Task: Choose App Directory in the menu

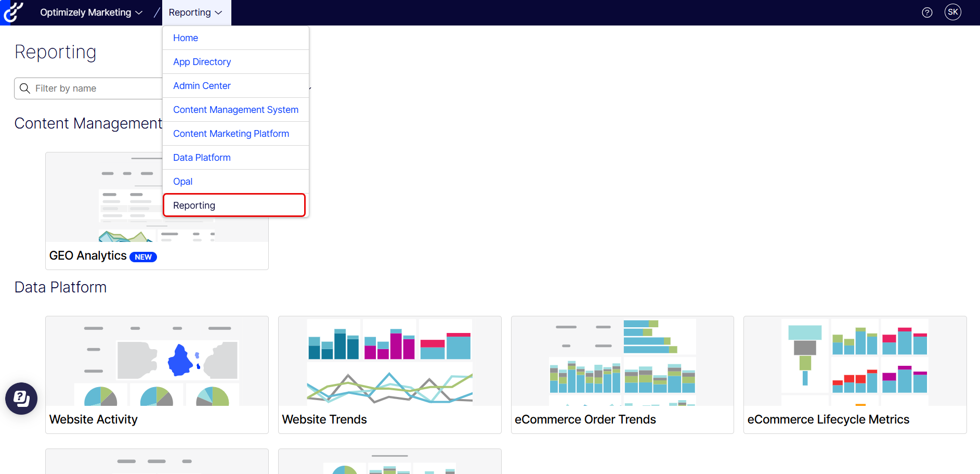Action: click(202, 62)
